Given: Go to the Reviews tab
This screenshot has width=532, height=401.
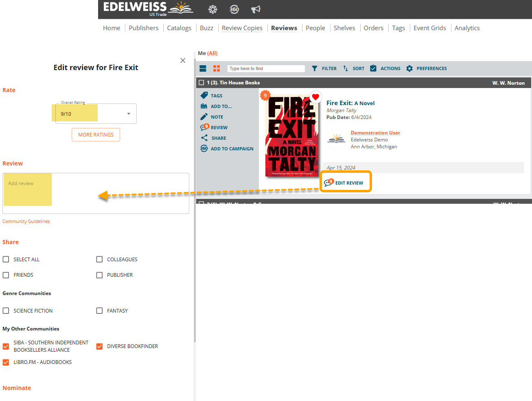Looking at the screenshot, I should [x=284, y=28].
